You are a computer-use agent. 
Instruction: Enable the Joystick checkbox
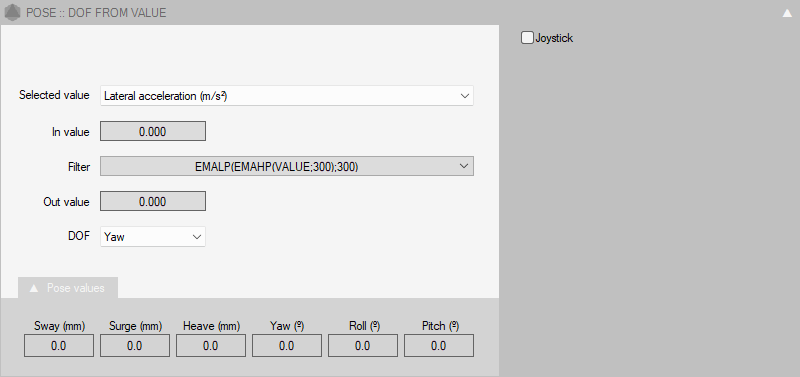[x=527, y=38]
